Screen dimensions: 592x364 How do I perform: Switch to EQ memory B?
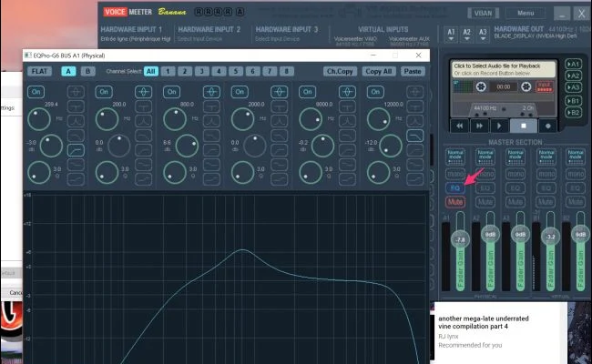(88, 71)
